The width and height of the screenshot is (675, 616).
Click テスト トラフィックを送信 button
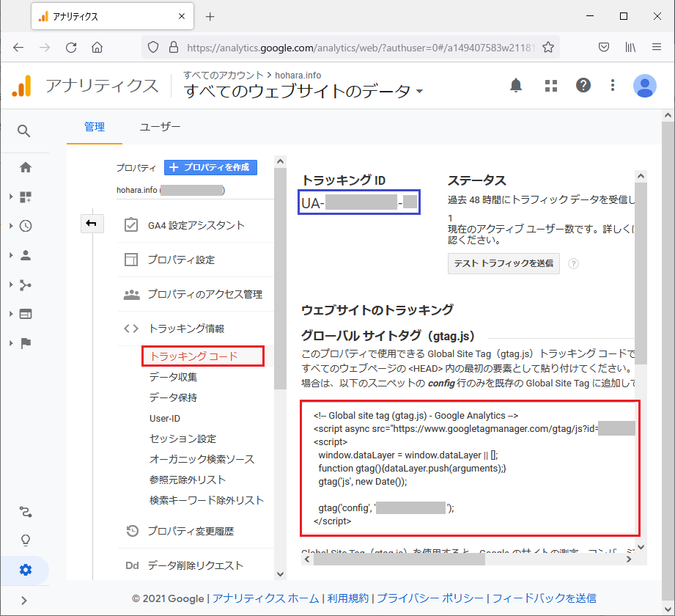504,263
